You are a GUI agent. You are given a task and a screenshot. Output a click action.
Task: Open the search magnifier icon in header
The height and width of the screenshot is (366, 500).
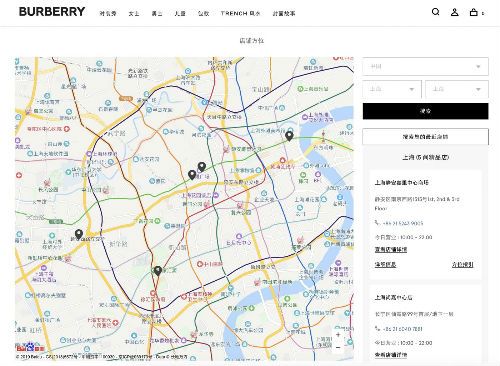click(x=435, y=12)
